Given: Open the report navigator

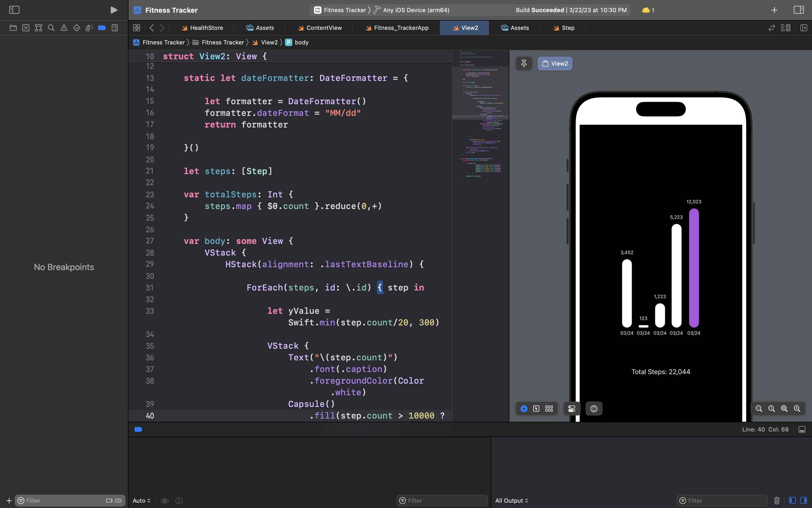Looking at the screenshot, I should [115, 28].
